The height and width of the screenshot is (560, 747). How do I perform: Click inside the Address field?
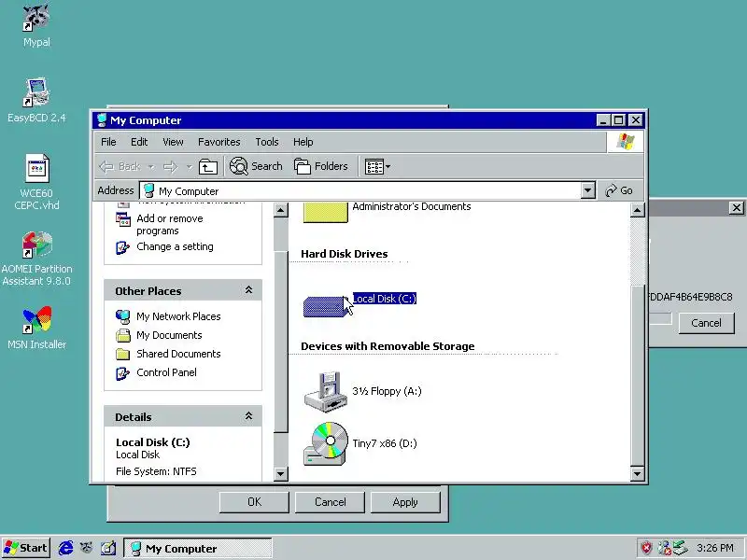(361, 191)
